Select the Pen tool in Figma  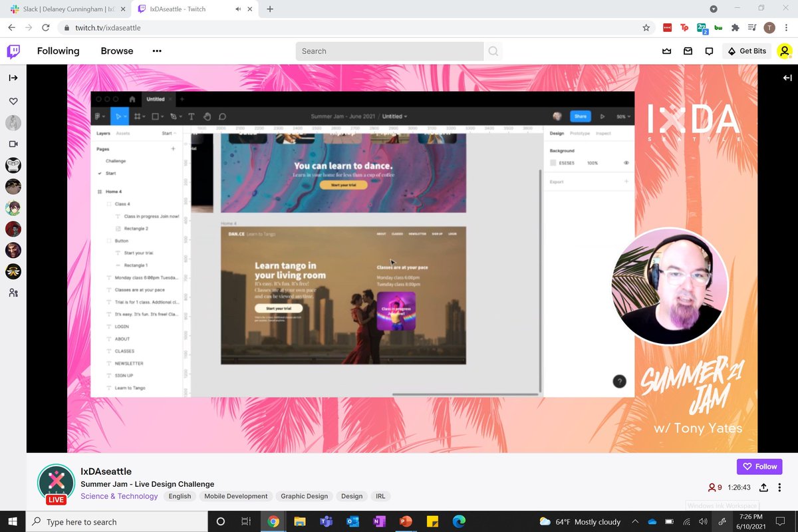pos(174,116)
